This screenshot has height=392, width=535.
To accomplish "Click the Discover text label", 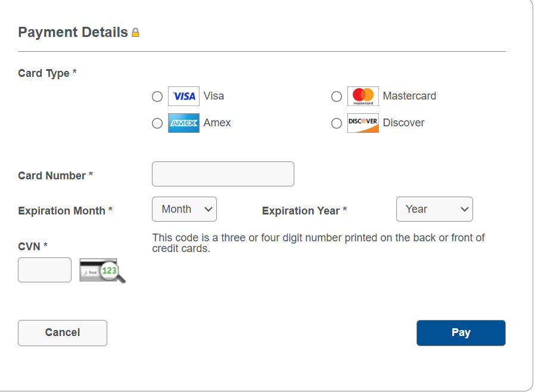I will tap(404, 123).
